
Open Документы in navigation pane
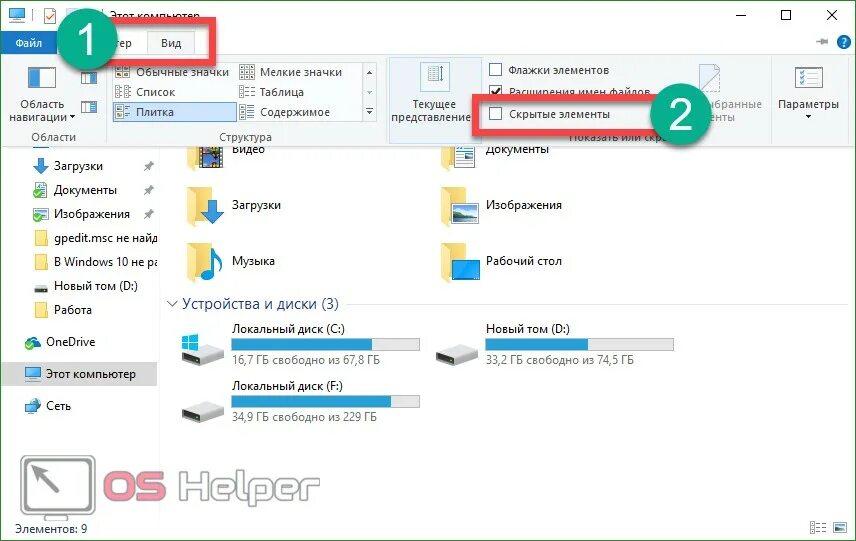(85, 190)
